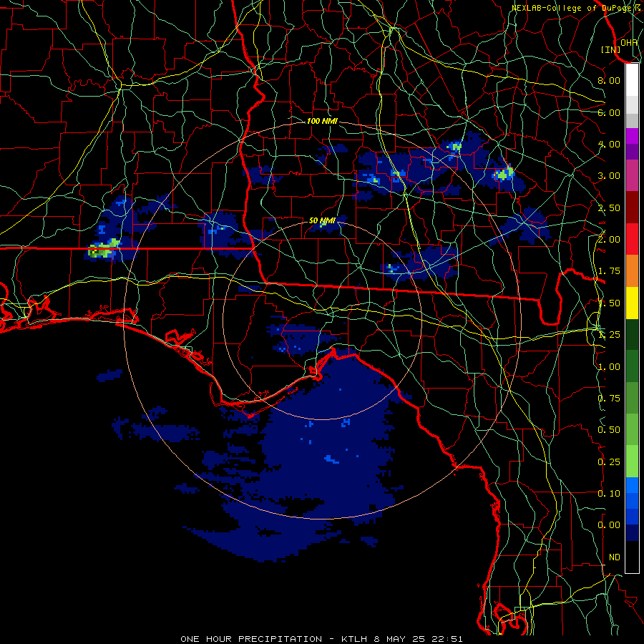
Task: Select the bright red swatch in the legend
Action: coord(632,239)
